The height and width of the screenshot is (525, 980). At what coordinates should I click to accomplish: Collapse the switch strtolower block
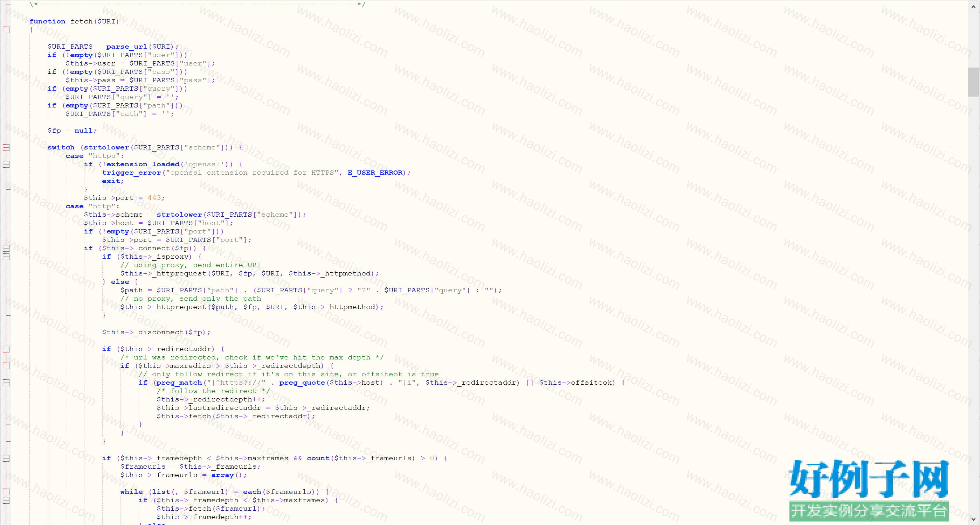[6, 147]
